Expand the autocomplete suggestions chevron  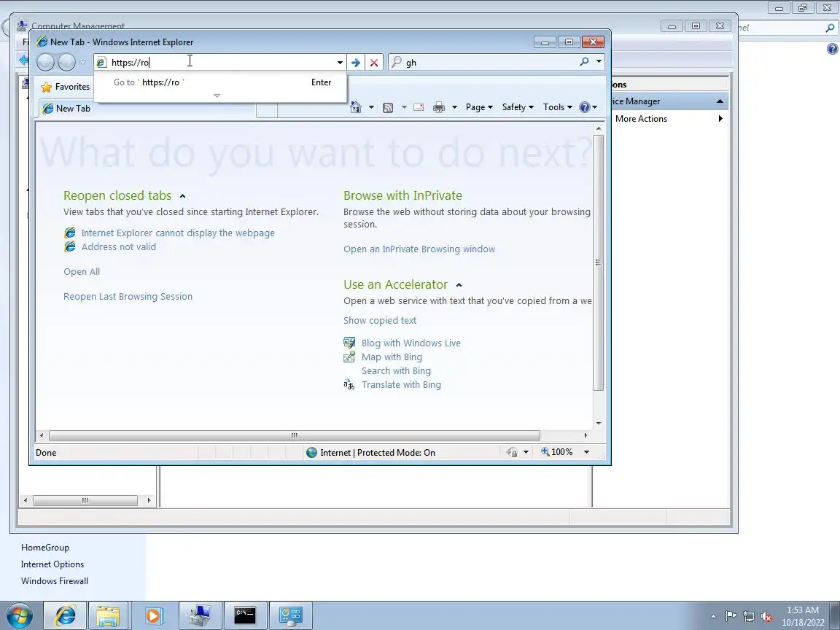pyautogui.click(x=217, y=96)
